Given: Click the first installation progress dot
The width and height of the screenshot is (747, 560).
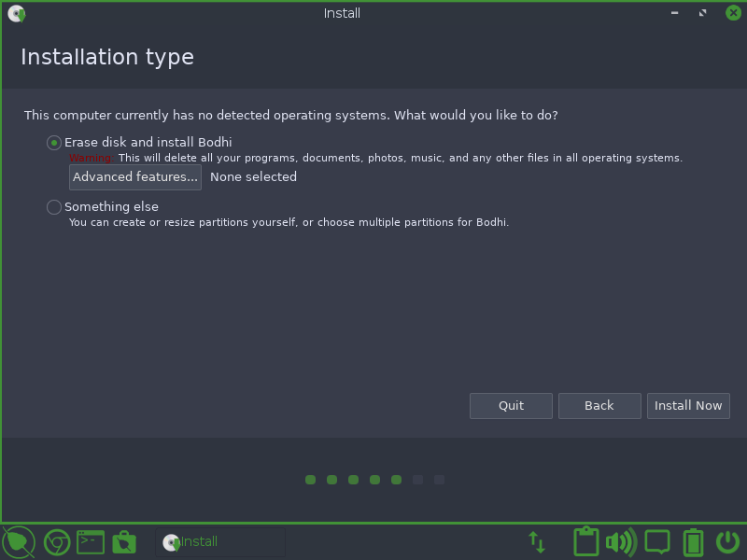Looking at the screenshot, I should tap(310, 480).
